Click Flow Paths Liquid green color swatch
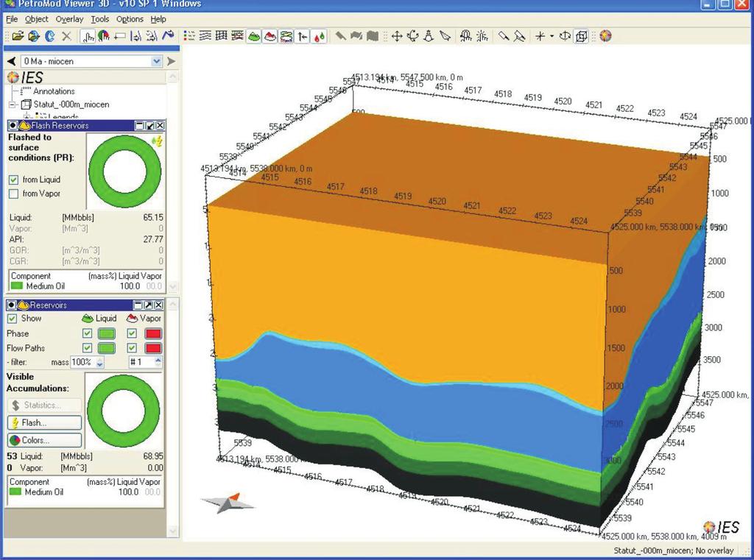This screenshot has width=754, height=560. (107, 348)
